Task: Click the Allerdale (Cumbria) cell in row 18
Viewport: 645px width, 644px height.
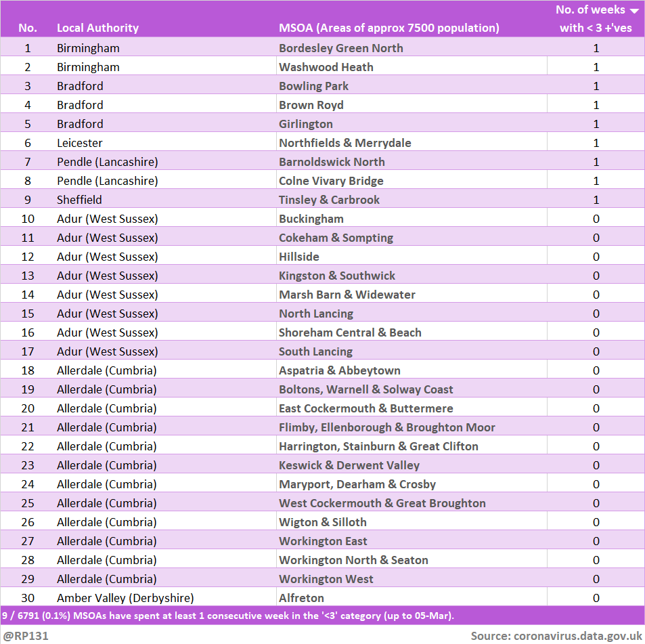Action: click(x=102, y=370)
